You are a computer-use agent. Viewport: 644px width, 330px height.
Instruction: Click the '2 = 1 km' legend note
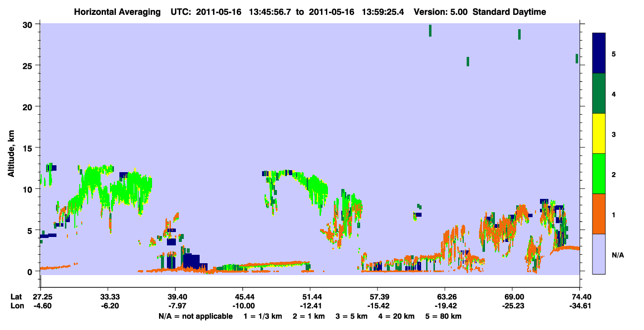pos(308,316)
